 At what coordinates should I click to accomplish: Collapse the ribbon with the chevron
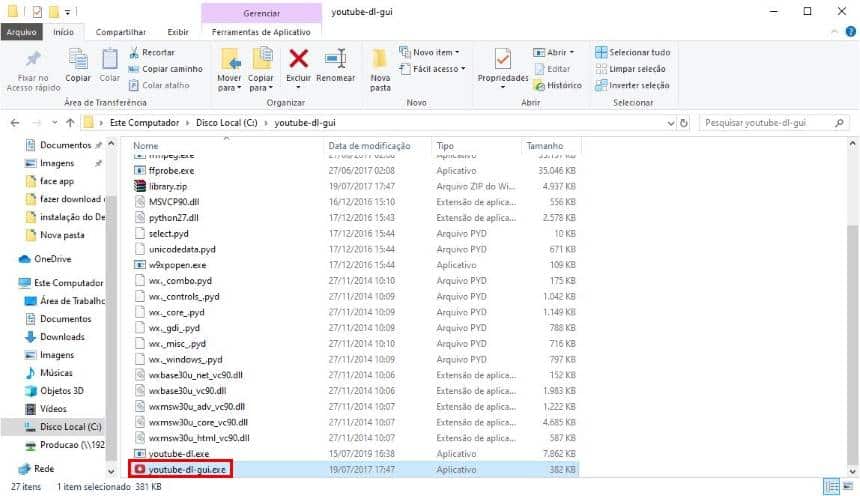[834, 32]
